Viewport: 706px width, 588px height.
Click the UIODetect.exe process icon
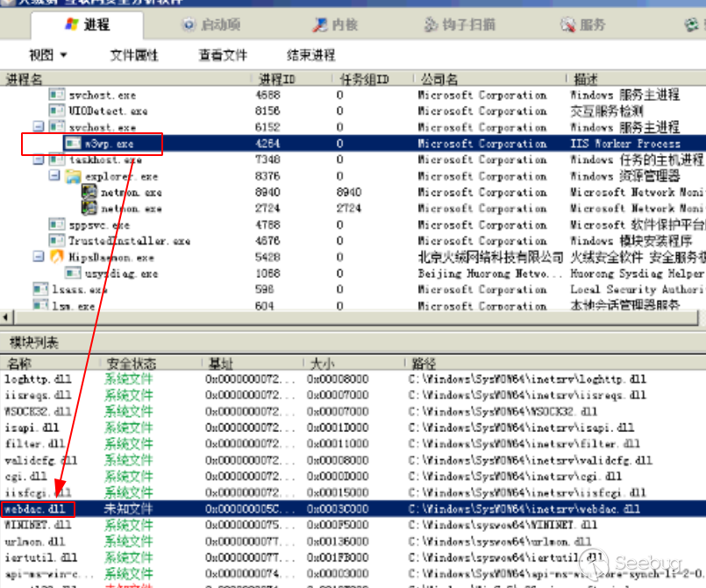[x=57, y=111]
